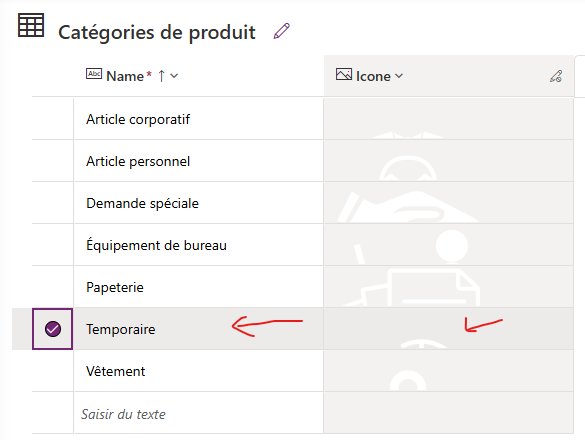Select the Vêtement row via its selector cell
The width and height of the screenshot is (585, 440).
pyautogui.click(x=53, y=371)
